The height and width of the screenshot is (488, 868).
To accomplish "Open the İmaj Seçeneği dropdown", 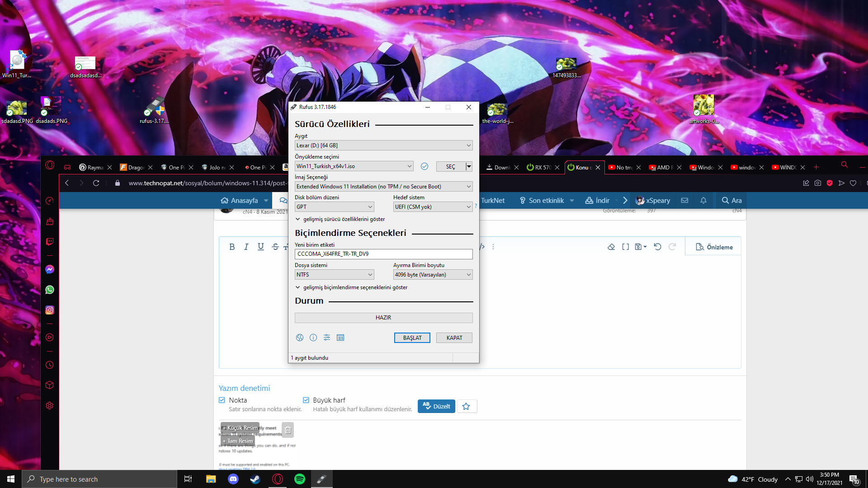I will pos(383,187).
